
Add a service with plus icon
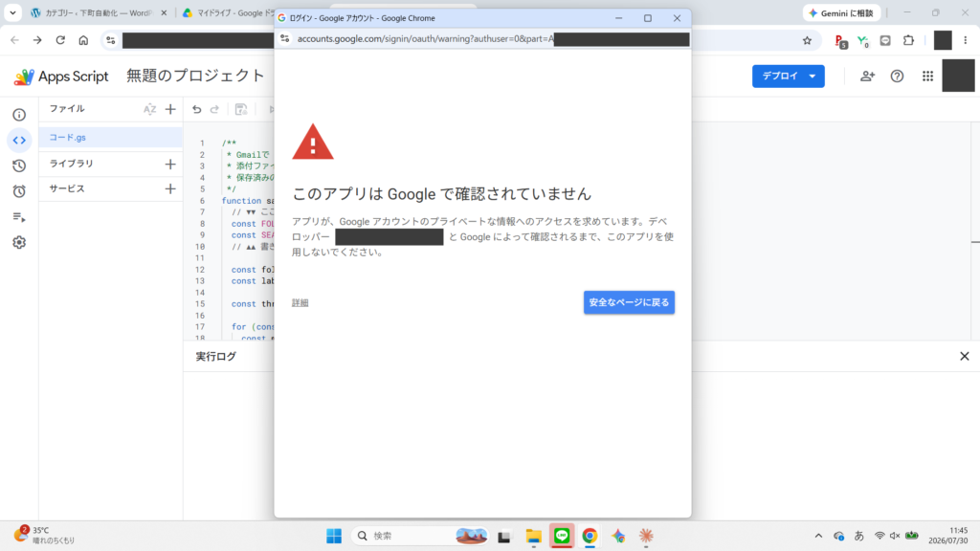(170, 188)
